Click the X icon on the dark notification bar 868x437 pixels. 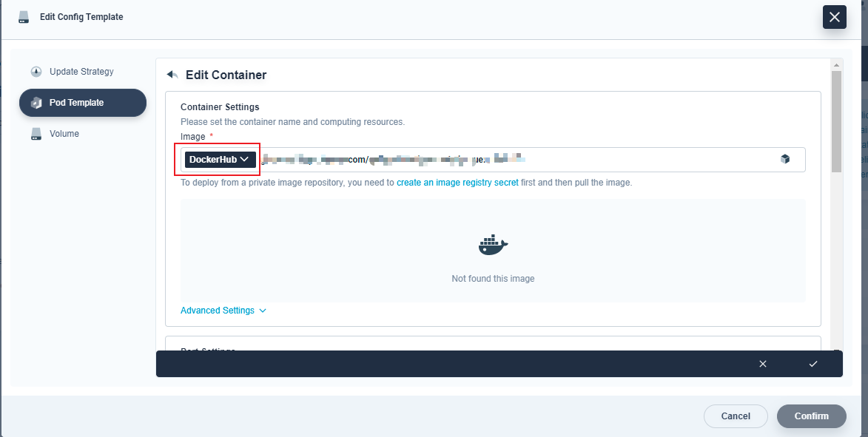(x=762, y=363)
